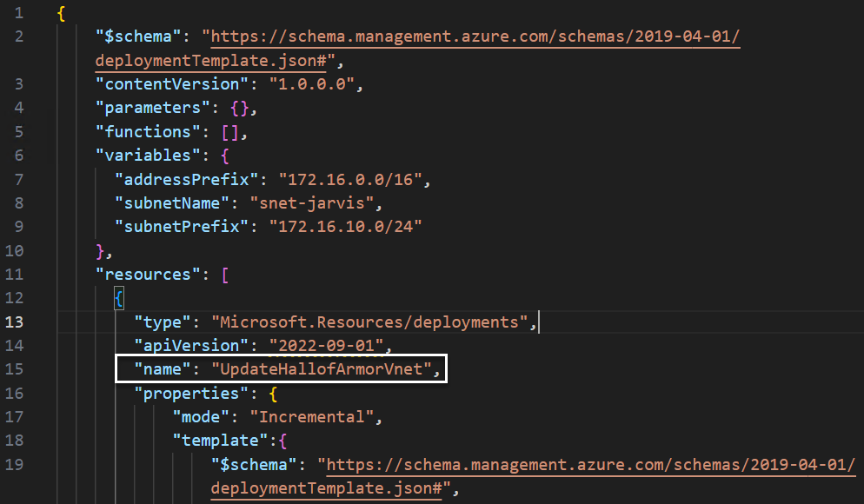Viewport: 864px width, 504px height.
Task: Click the "172.16.0.0/16" value
Action: [x=350, y=180]
